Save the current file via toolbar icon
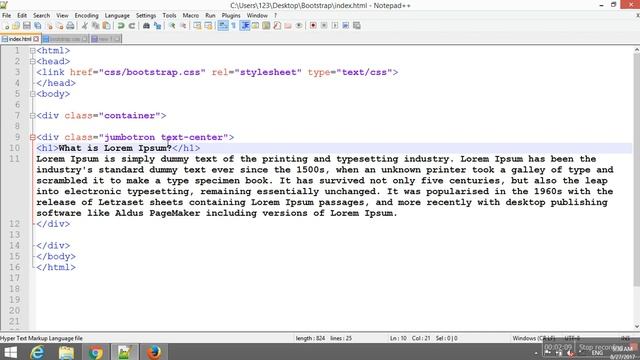 [27, 26]
